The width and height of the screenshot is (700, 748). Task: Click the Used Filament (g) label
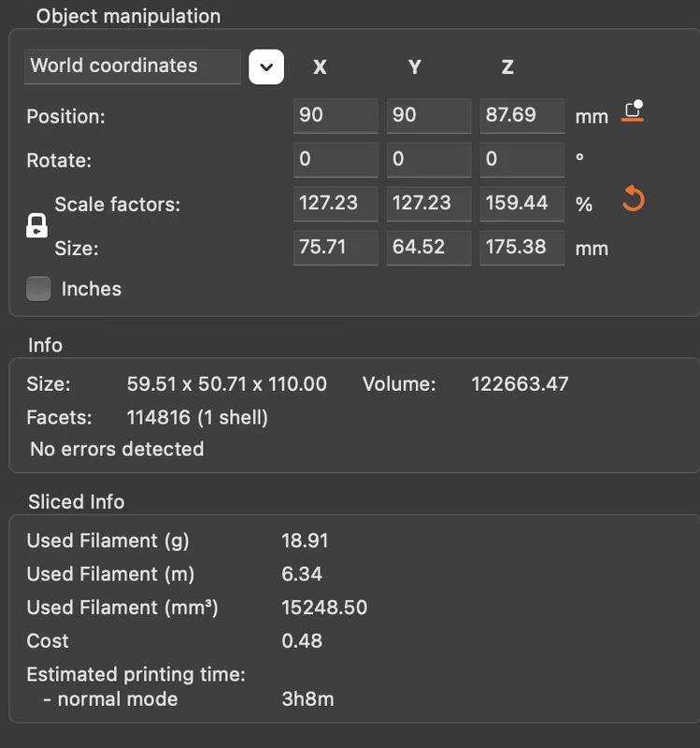tap(107, 541)
